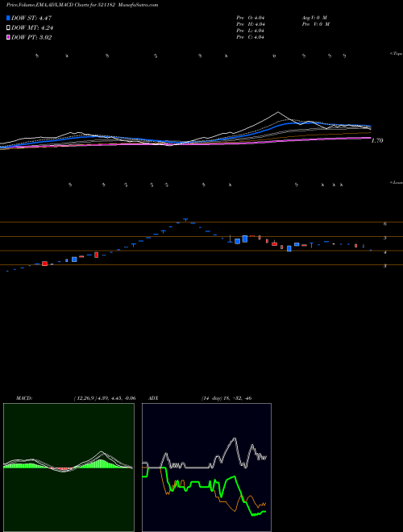Click the chart title mentioning MunafaSutra.com
Image resolution: width=403 pixels, height=532 pixels.
click(x=82, y=5)
